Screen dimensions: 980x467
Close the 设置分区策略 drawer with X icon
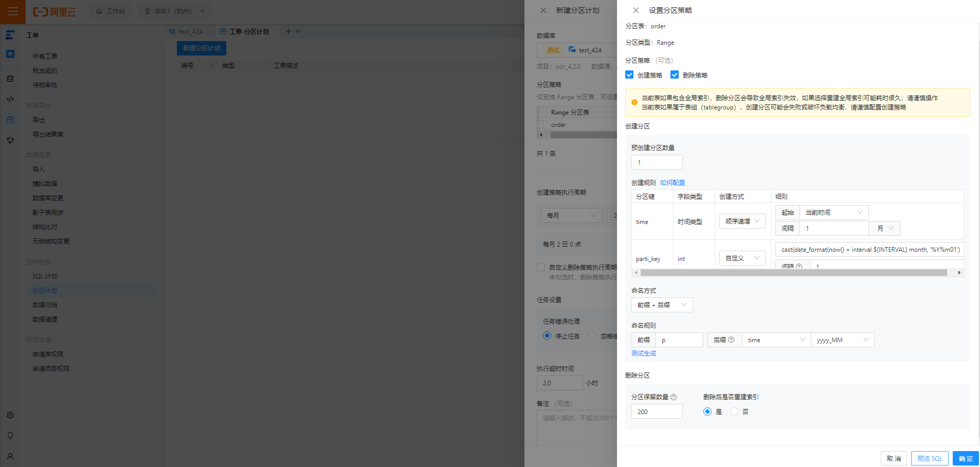click(x=636, y=10)
